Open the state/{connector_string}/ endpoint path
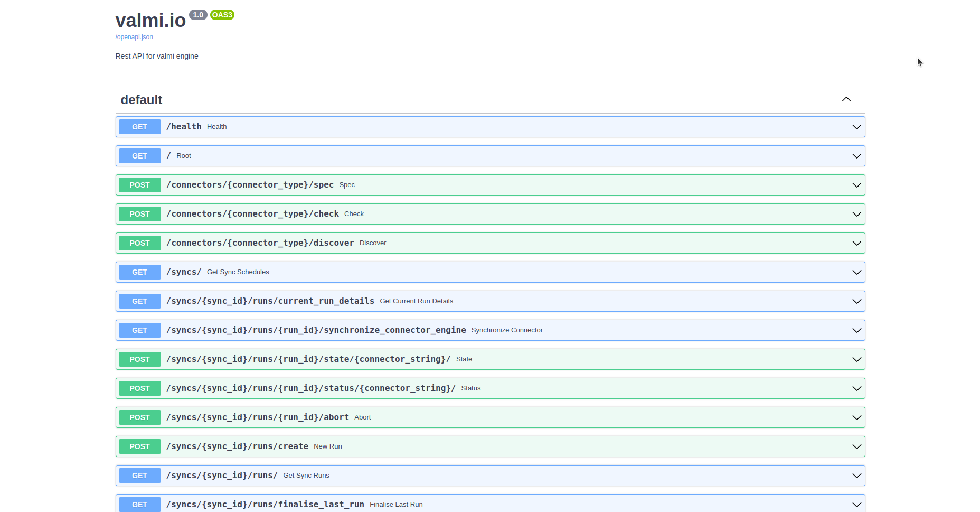This screenshot has width=980, height=512. [308, 359]
